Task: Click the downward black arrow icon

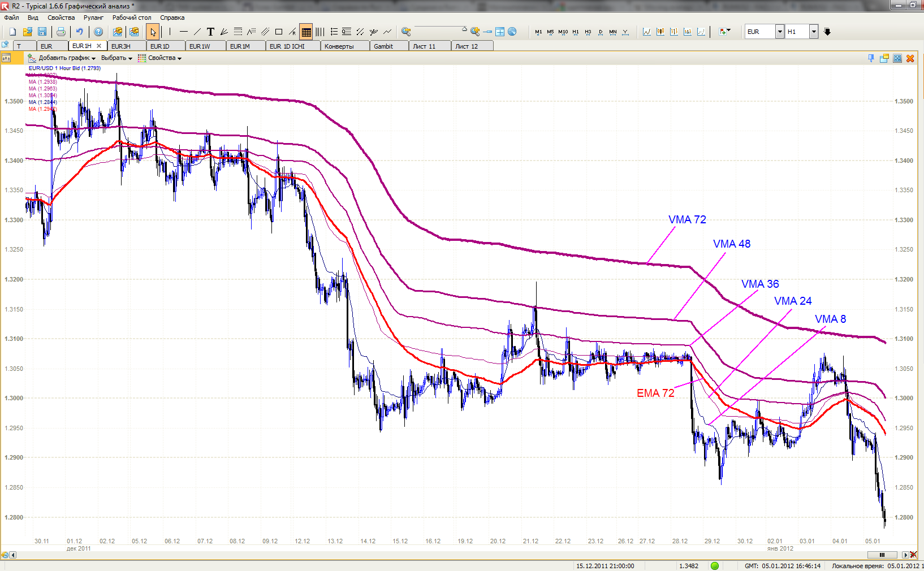Action: (827, 32)
